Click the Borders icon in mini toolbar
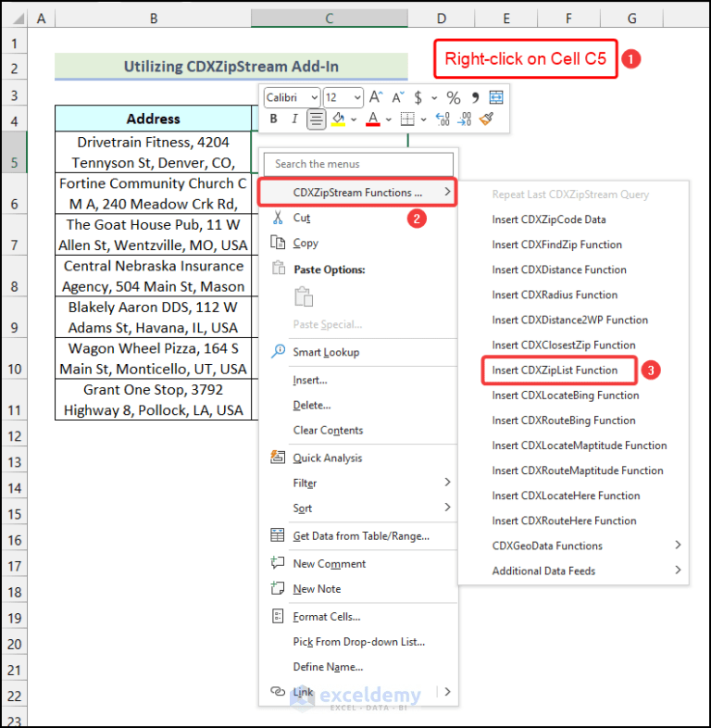 click(x=407, y=119)
